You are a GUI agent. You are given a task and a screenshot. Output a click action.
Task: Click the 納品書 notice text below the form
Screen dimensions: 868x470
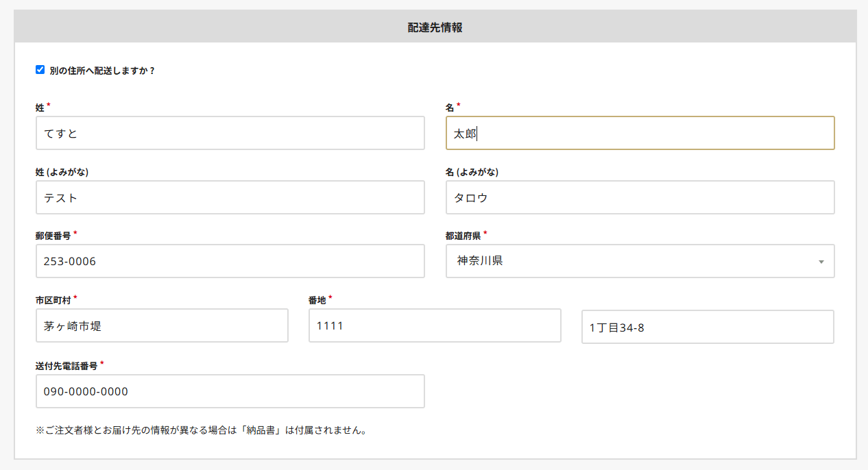click(200, 431)
